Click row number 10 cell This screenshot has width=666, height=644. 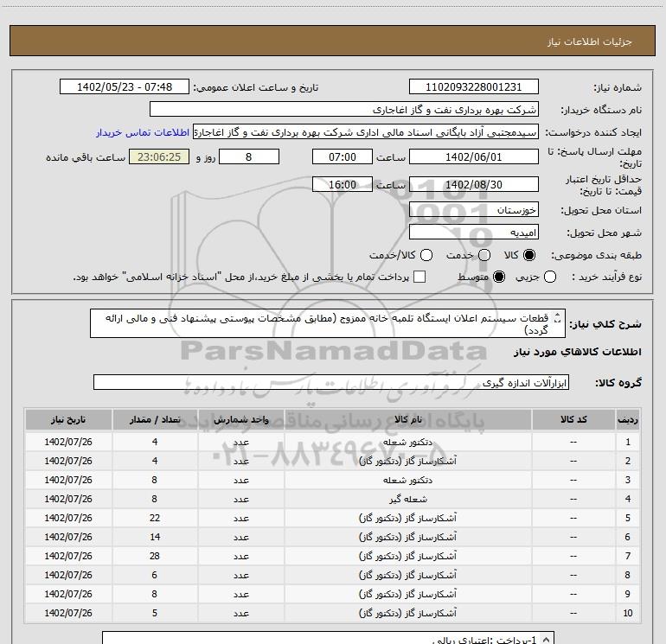[628, 613]
